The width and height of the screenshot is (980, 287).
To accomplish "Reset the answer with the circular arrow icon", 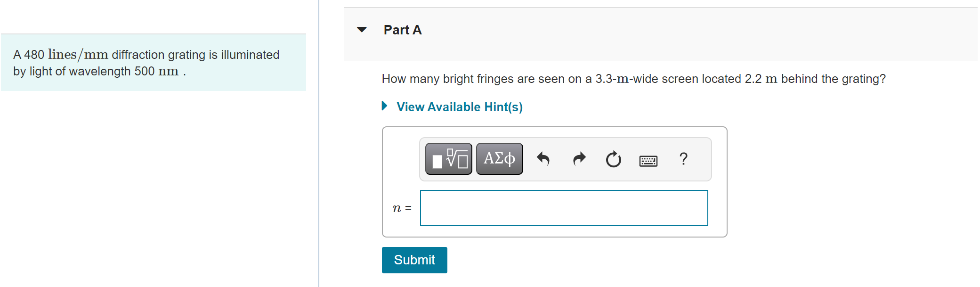I will 613,159.
